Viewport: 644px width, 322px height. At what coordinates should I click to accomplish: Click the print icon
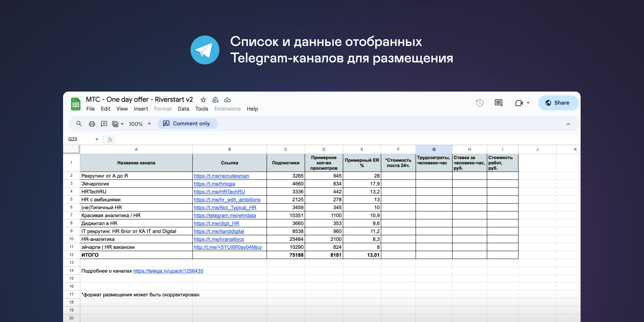tap(92, 124)
